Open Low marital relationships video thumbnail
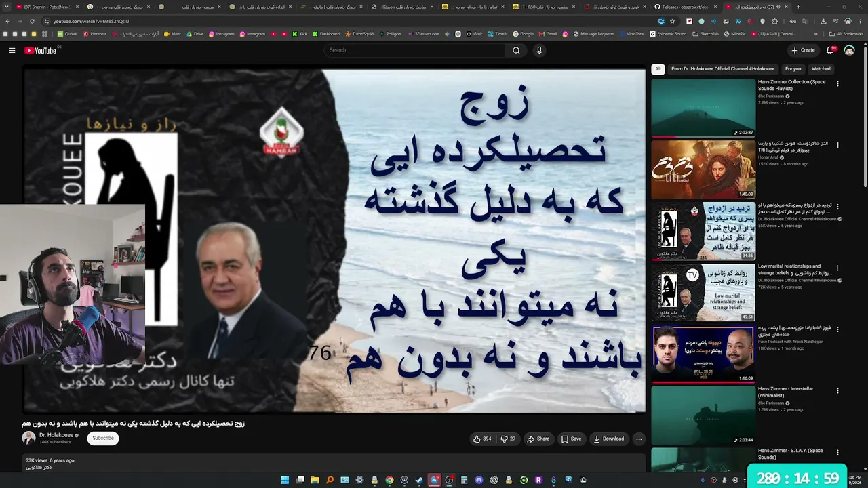 703,293
